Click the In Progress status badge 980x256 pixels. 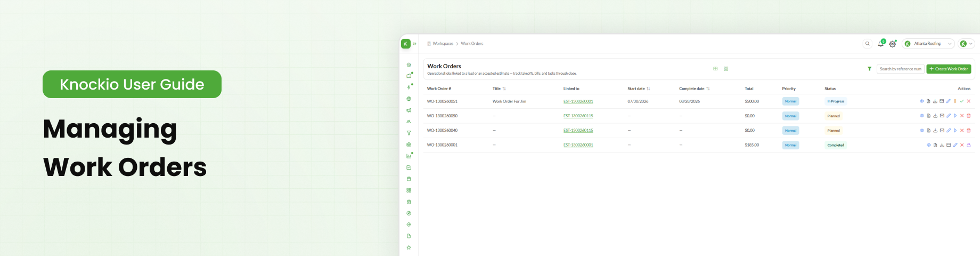click(836, 101)
